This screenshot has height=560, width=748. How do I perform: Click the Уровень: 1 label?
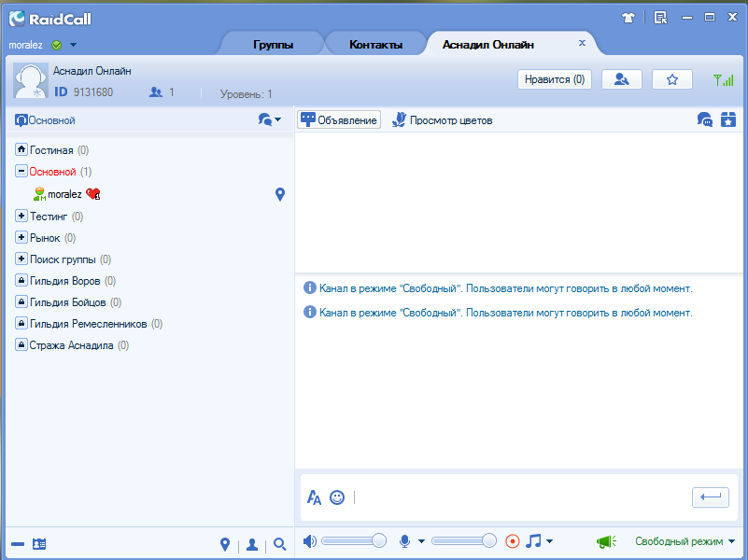[246, 94]
